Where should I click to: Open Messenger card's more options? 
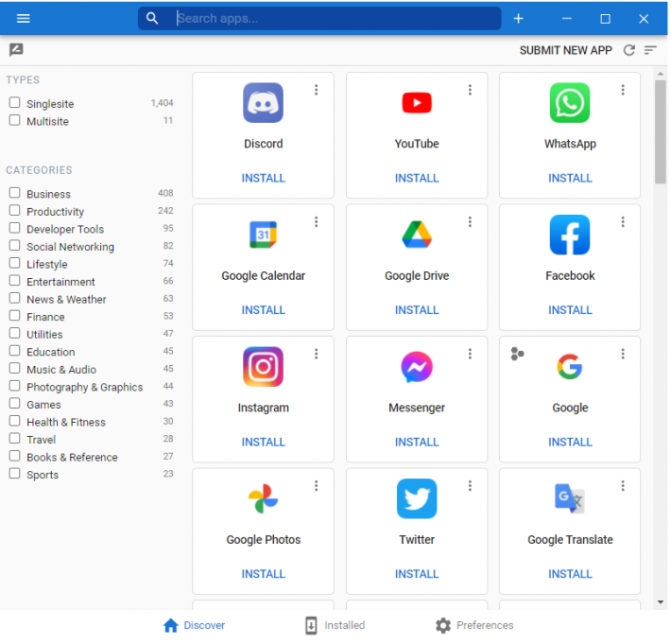(x=470, y=354)
